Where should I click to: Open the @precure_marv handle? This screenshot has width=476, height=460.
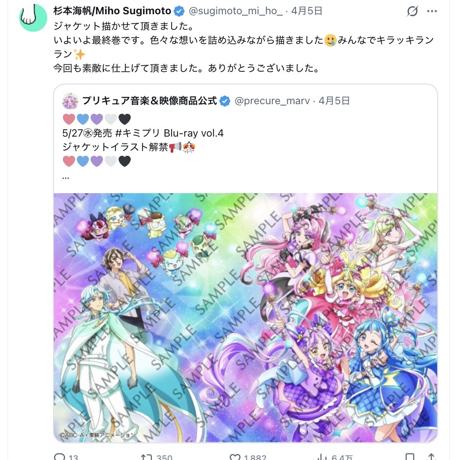(272, 101)
